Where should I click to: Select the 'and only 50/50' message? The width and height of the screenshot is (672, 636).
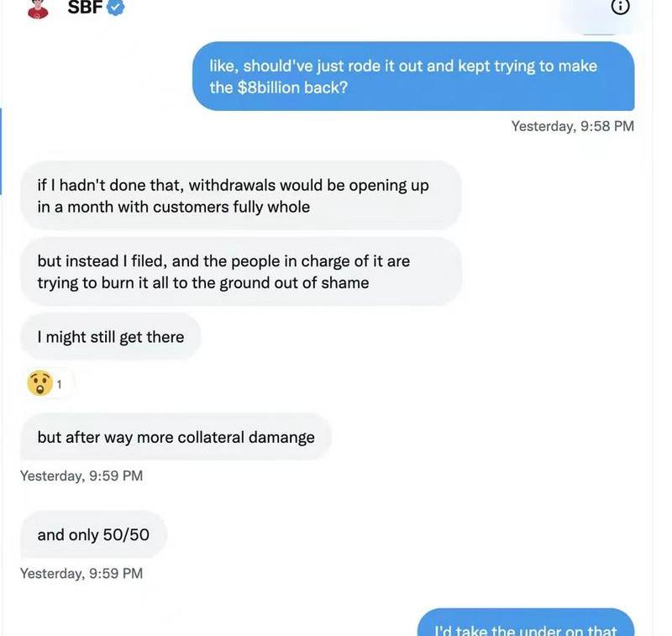(93, 534)
